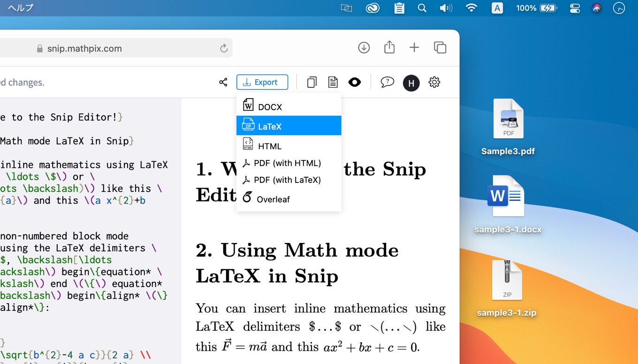
Task: Open Spotlight search from the menu bar
Action: click(x=422, y=8)
